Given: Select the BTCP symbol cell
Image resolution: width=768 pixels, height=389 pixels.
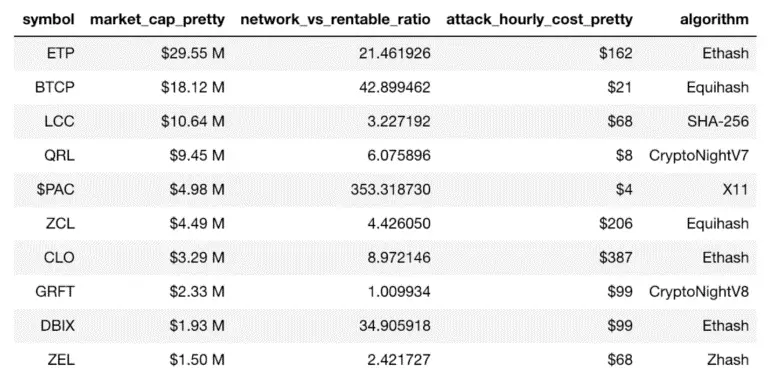Looking at the screenshot, I should pyautogui.click(x=55, y=87).
